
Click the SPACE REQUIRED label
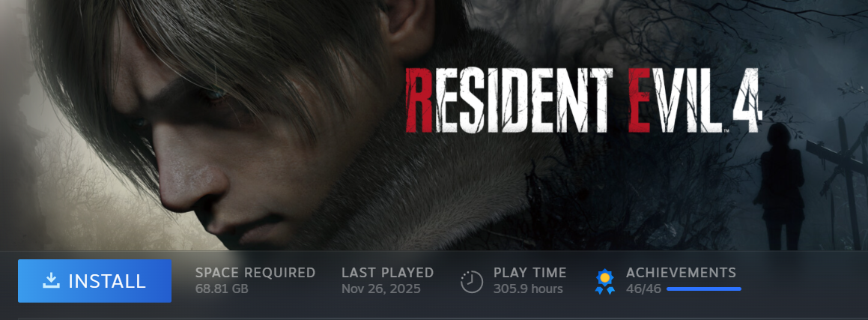pos(255,272)
